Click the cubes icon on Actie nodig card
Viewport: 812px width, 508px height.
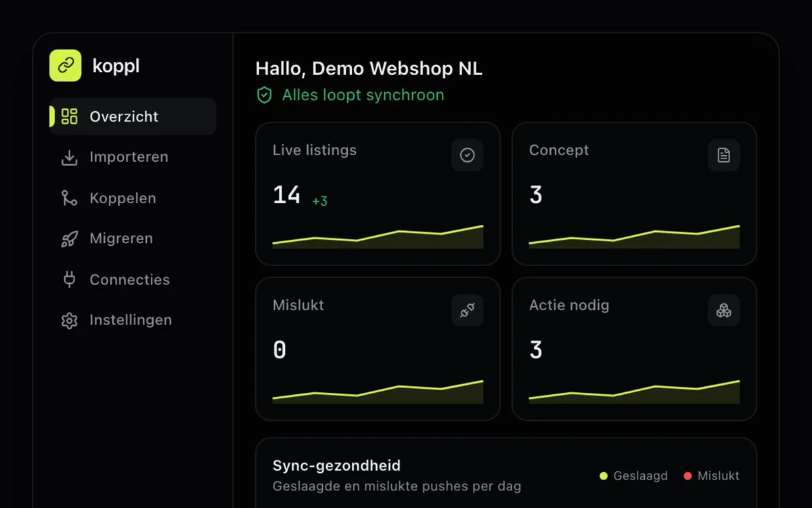[x=724, y=310]
